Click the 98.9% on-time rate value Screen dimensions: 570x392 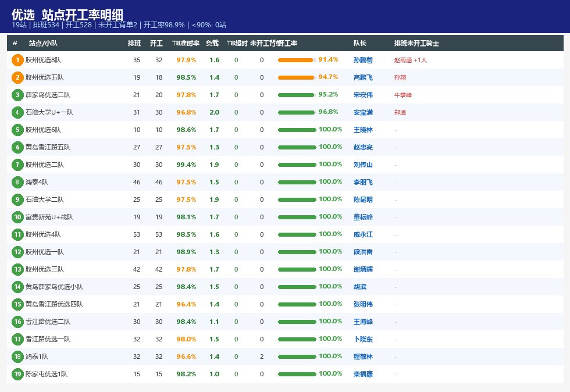coord(186,252)
